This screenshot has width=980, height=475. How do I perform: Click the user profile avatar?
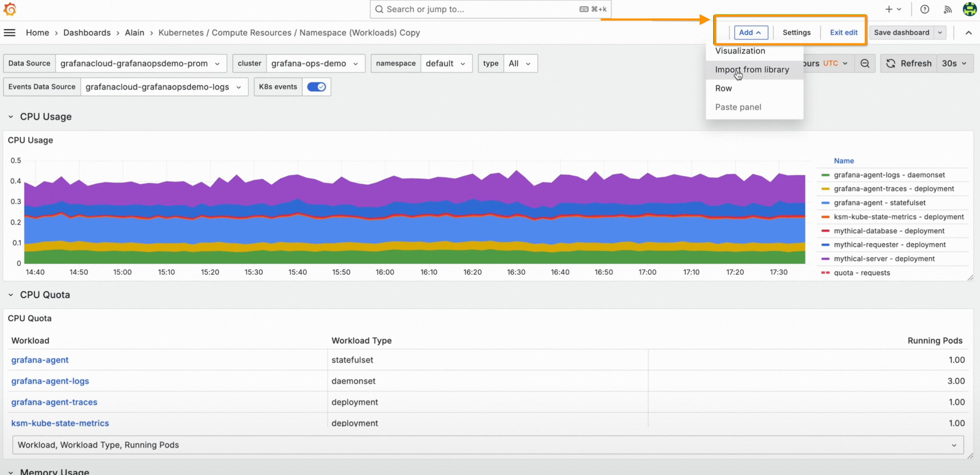(x=969, y=9)
